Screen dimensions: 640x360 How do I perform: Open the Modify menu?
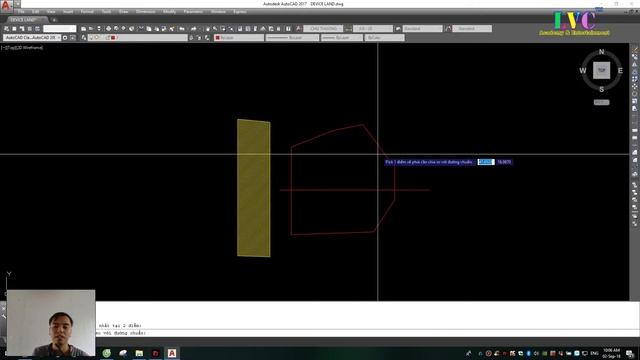pyautogui.click(x=169, y=12)
